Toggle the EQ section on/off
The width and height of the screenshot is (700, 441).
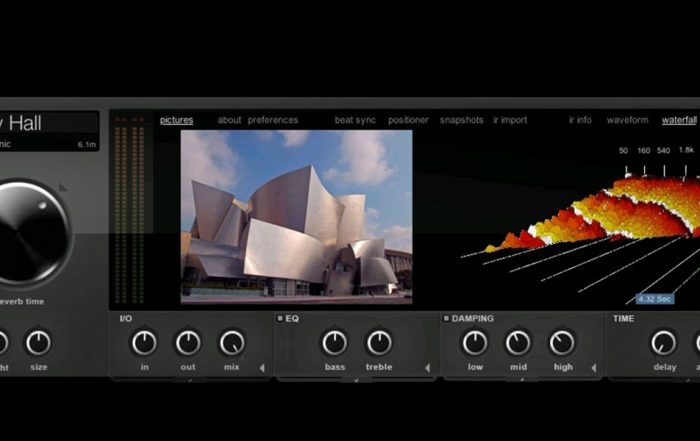pyautogui.click(x=280, y=318)
